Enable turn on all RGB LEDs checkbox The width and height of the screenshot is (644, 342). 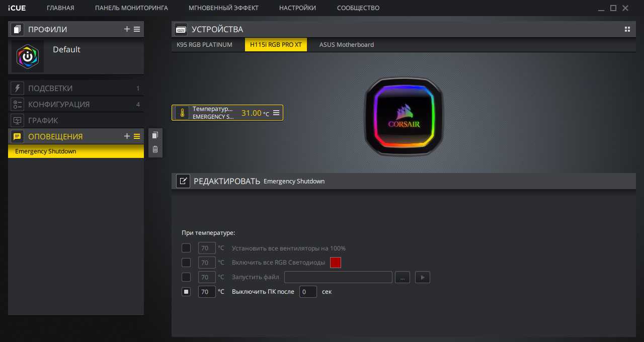[186, 263]
